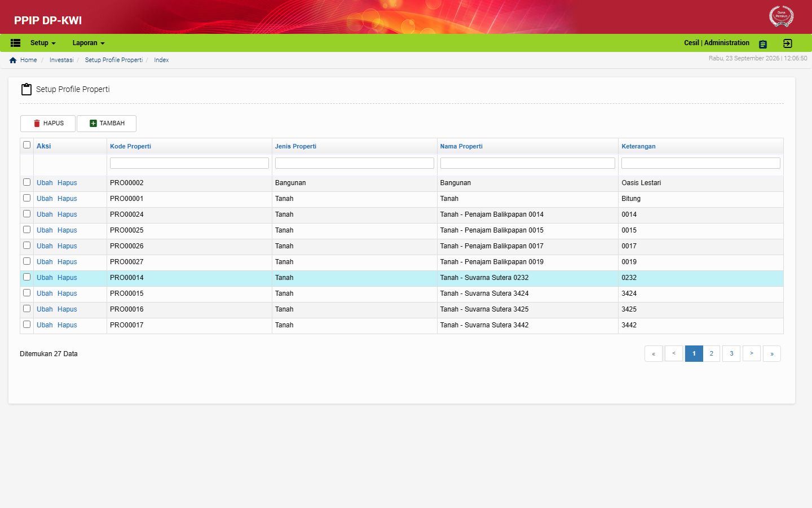The image size is (812, 508).
Task: Click the current page 1 button
Action: 694,353
